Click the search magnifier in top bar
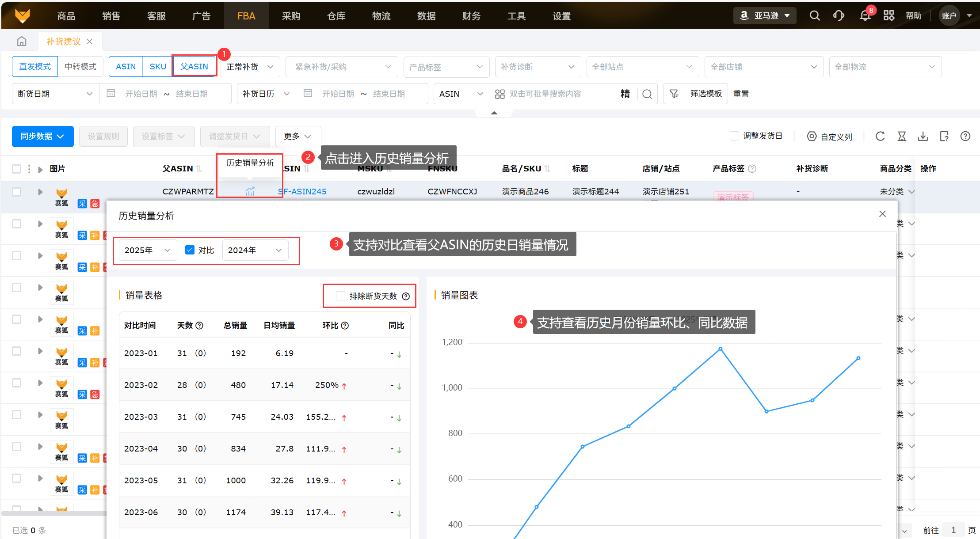This screenshot has height=539, width=980. [x=814, y=16]
